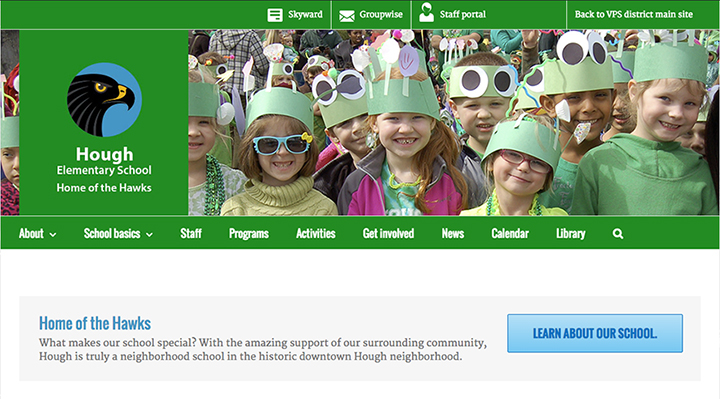The height and width of the screenshot is (399, 720).
Task: Click the Staff portal person icon
Action: [x=426, y=12]
